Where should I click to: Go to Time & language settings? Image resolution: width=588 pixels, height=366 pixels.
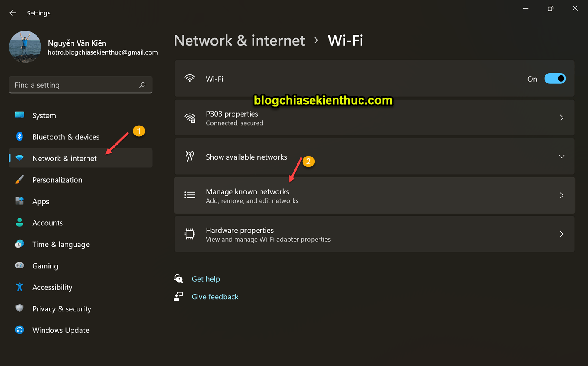click(80, 244)
